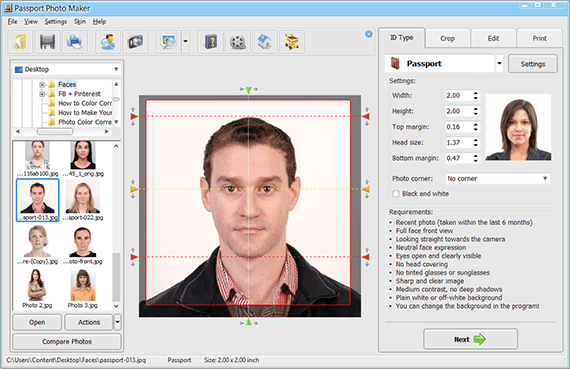The height and width of the screenshot is (369, 570).
Task: Open the Settings menu
Action: (56, 21)
